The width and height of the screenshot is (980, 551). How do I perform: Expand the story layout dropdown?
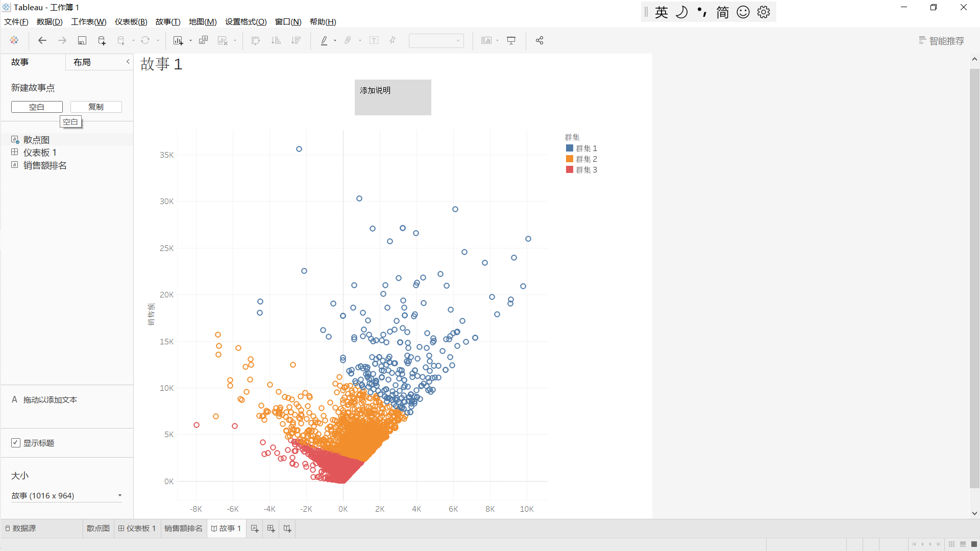point(120,495)
